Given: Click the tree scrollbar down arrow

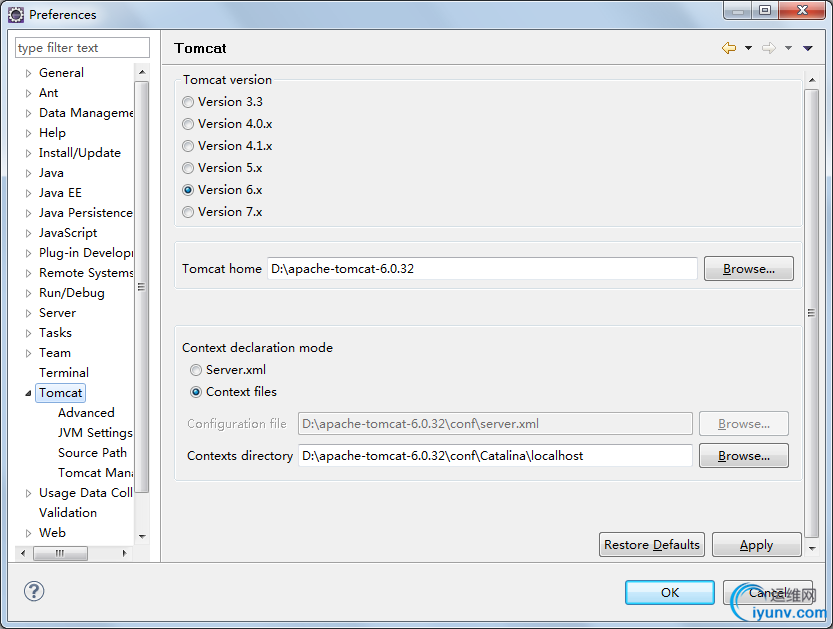Looking at the screenshot, I should (x=142, y=537).
